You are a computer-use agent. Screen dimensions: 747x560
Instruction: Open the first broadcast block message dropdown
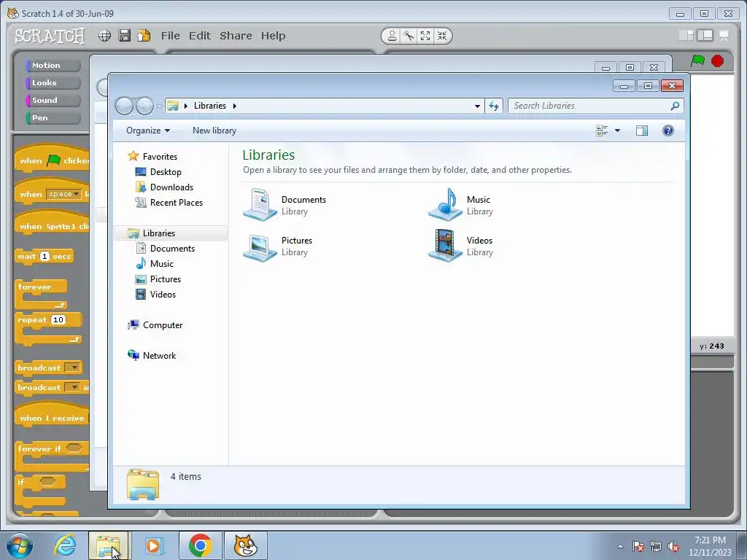(x=72, y=367)
